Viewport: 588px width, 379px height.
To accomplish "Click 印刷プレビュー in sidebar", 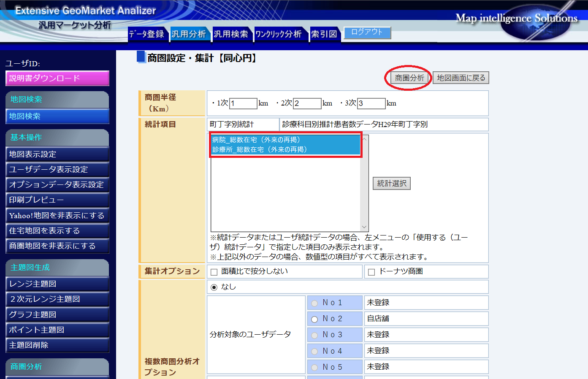I will [x=57, y=200].
